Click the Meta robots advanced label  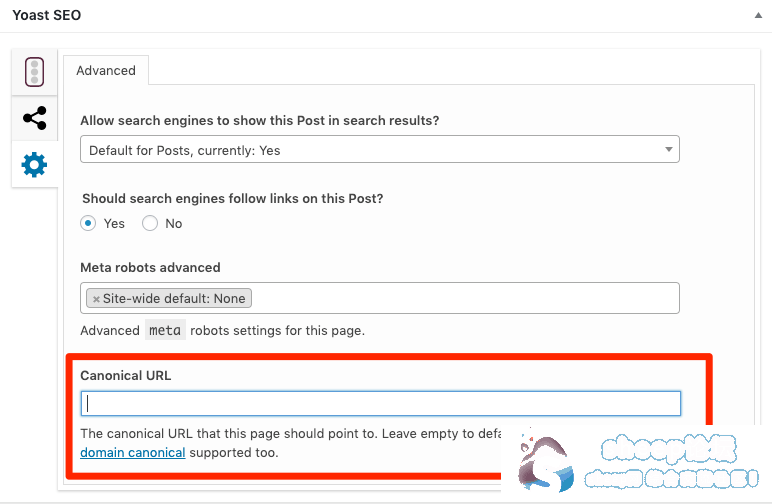pos(150,267)
